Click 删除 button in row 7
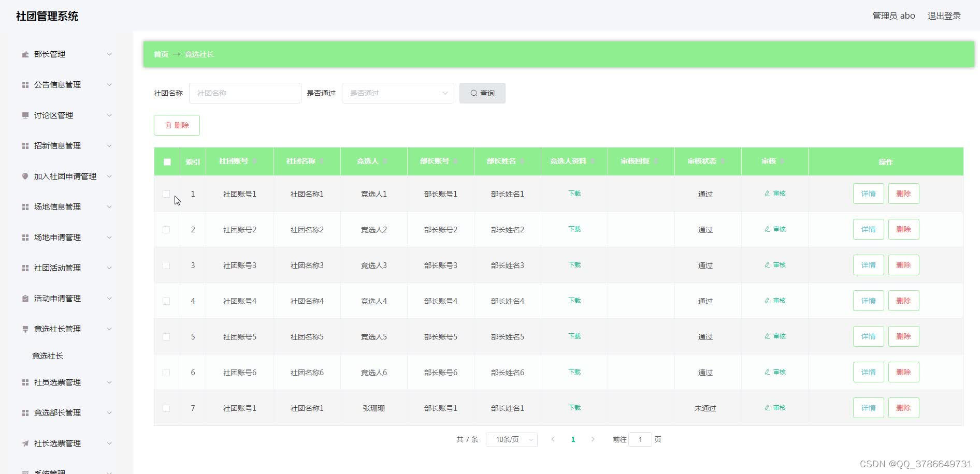Image resolution: width=980 pixels, height=474 pixels. click(903, 408)
